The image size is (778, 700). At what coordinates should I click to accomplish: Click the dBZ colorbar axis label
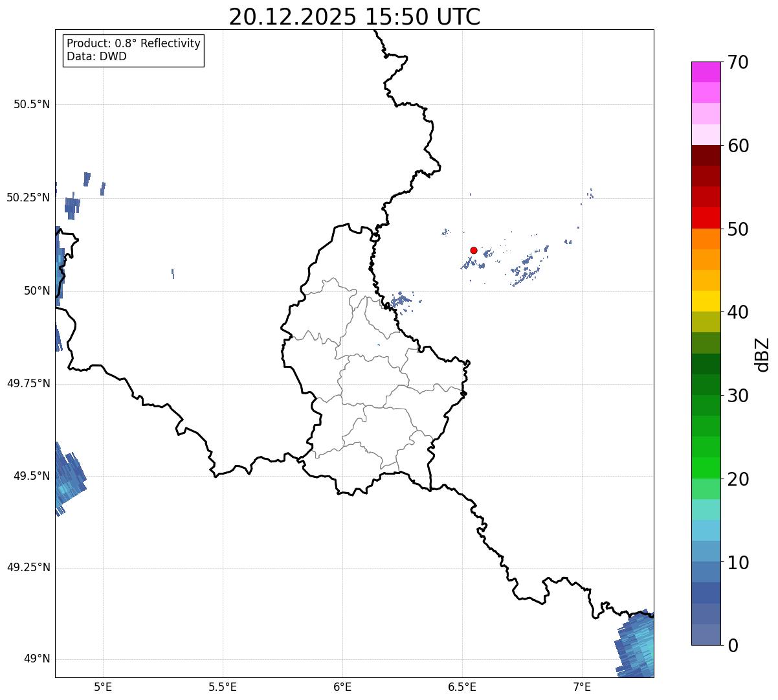click(762, 354)
